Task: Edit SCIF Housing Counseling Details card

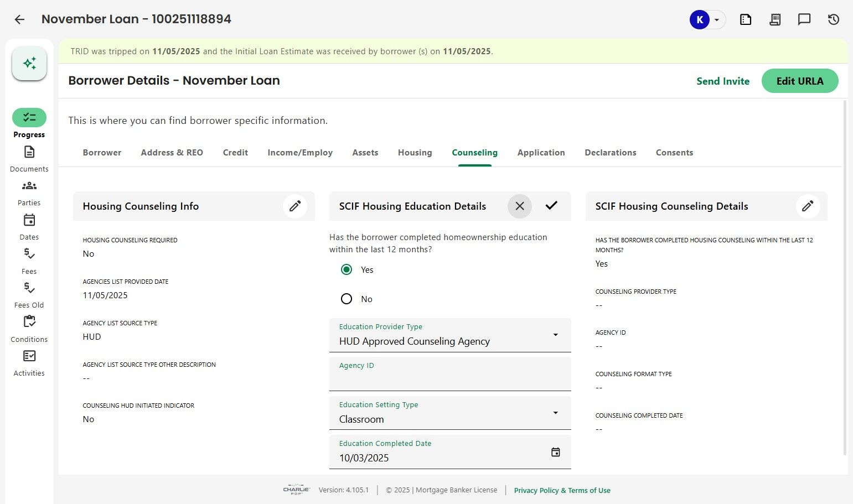Action: (x=808, y=206)
